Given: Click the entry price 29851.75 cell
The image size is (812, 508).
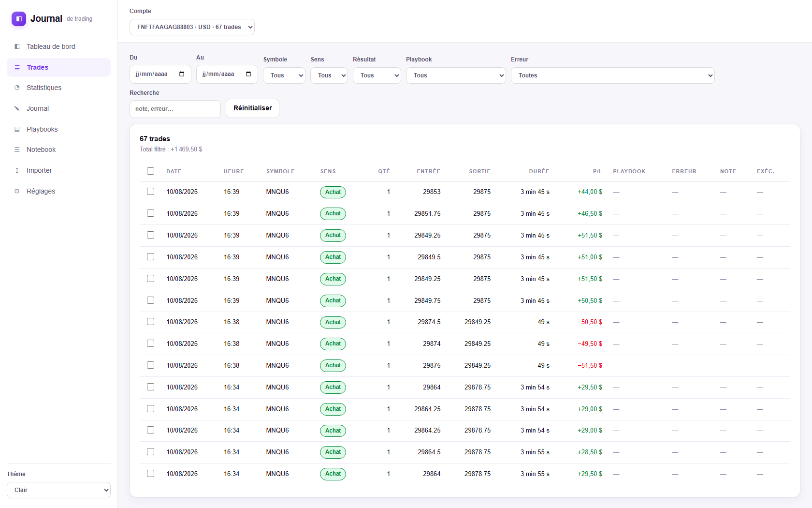Looking at the screenshot, I should [427, 213].
